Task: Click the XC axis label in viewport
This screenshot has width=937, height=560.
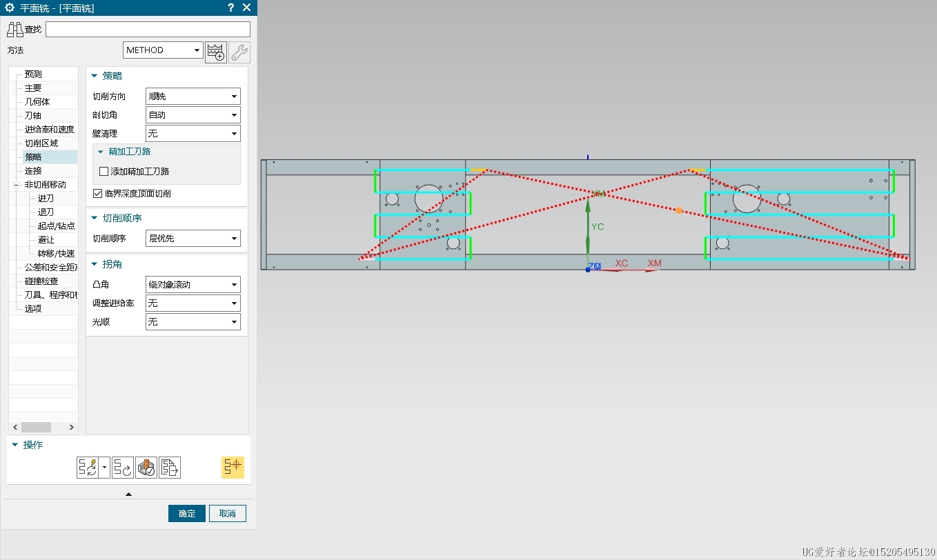Action: click(x=622, y=263)
